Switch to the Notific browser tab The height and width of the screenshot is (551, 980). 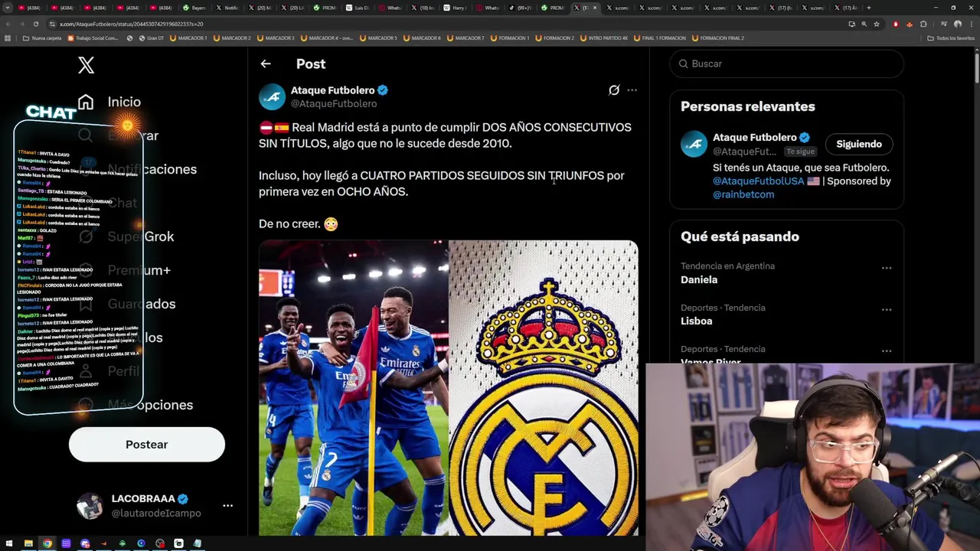228,8
